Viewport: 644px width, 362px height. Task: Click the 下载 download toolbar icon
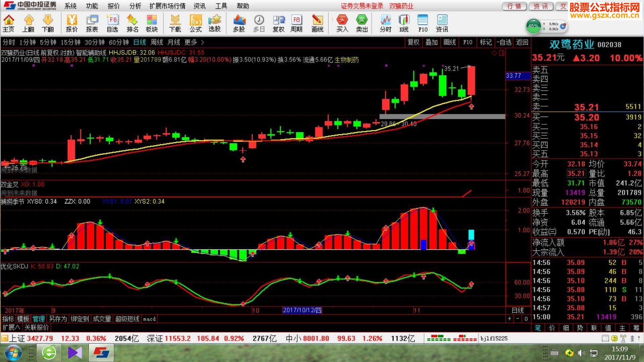point(175,23)
